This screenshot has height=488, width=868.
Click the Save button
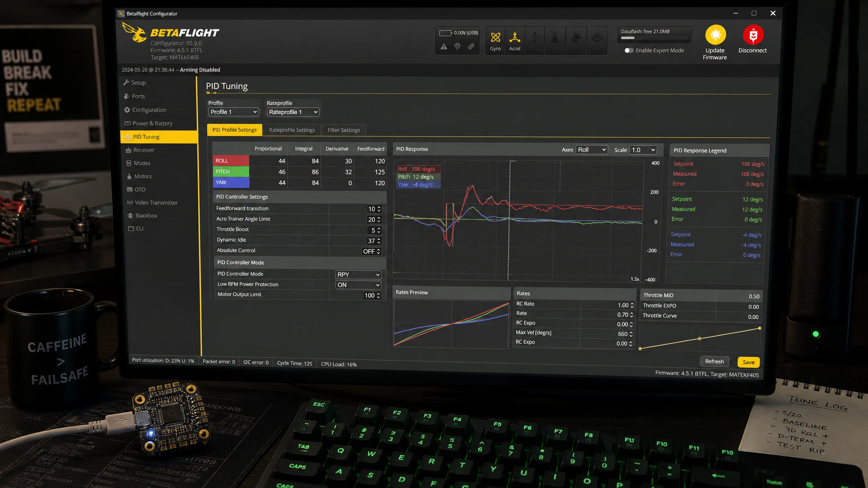pyautogui.click(x=749, y=362)
